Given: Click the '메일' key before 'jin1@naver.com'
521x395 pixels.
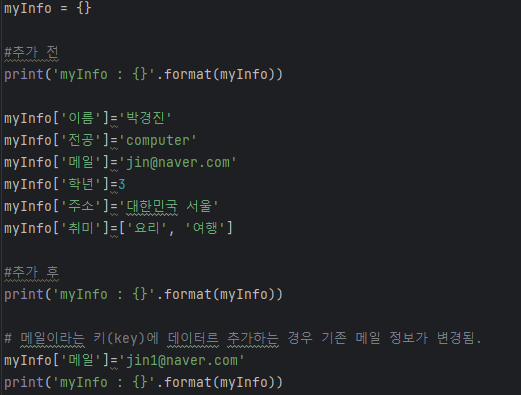Looking at the screenshot, I should (81, 360).
